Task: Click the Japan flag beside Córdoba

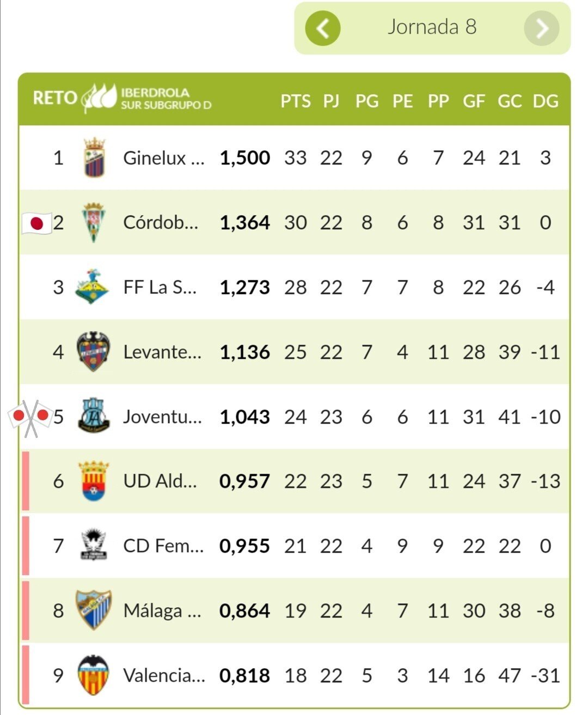Action: (x=37, y=223)
